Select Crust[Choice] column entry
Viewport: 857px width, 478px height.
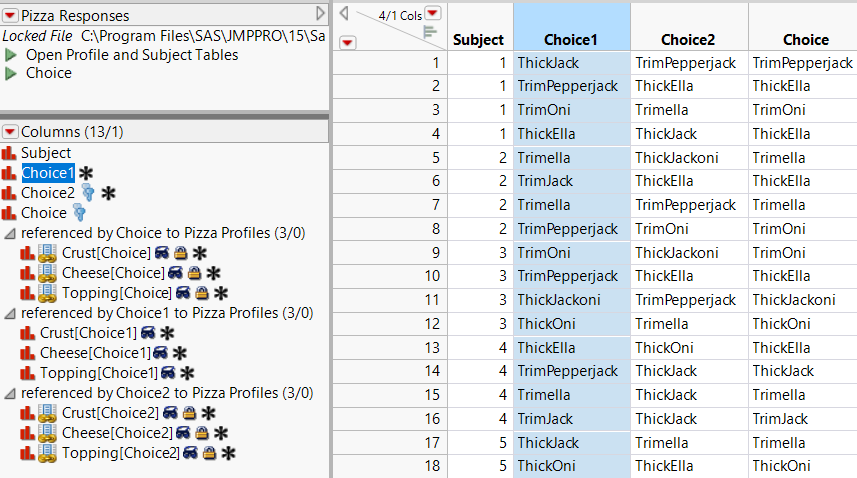[106, 253]
